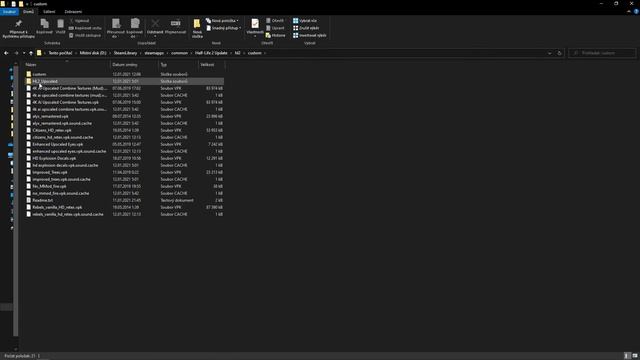Click the Pin to Quick access (Připnout) icon
Viewport: 640px width, 360px height.
pyautogui.click(x=18, y=24)
